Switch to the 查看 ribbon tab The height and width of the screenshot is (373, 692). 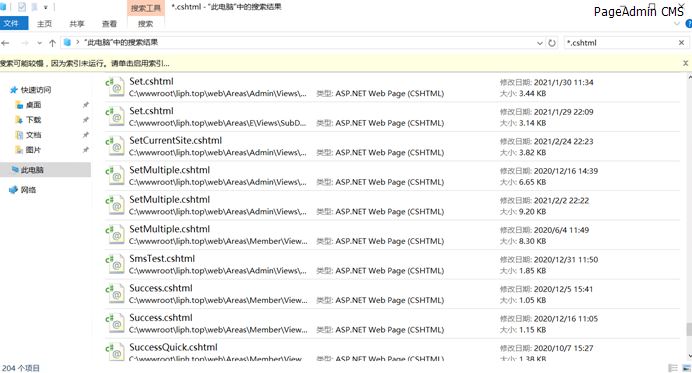(109, 23)
